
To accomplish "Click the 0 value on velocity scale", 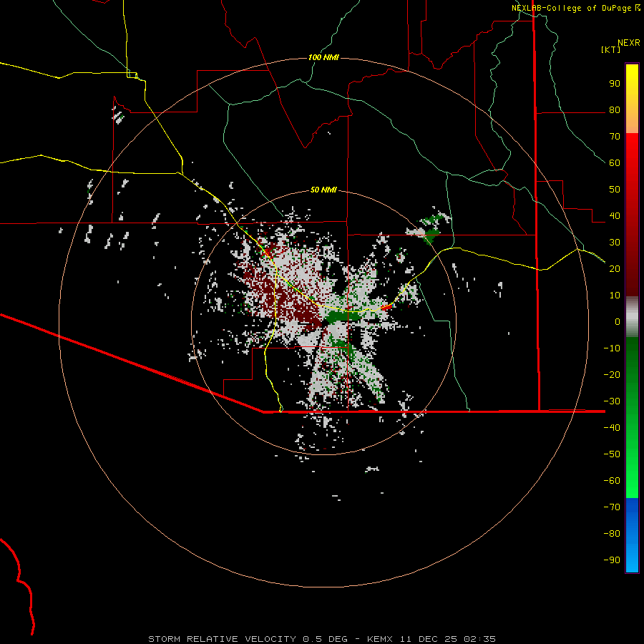I will click(x=618, y=322).
